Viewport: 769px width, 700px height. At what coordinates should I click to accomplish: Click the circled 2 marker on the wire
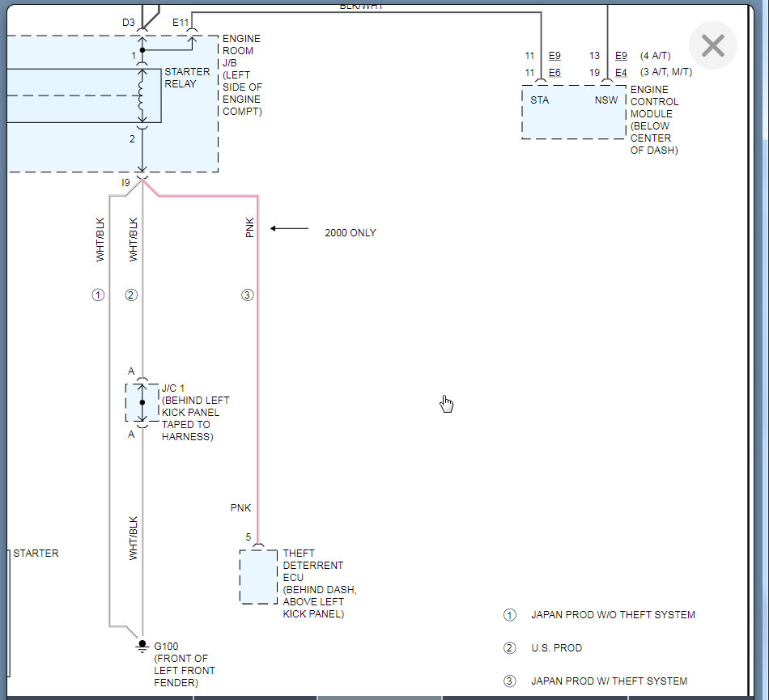[x=131, y=295]
